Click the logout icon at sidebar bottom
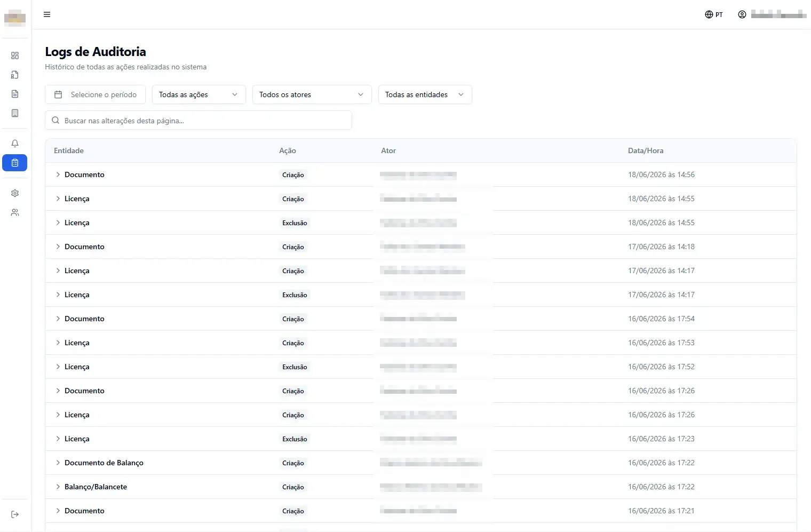The width and height of the screenshot is (811, 532). 15,514
